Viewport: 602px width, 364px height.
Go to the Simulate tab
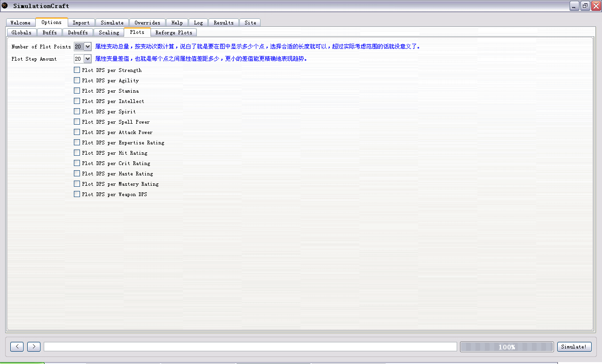(x=112, y=23)
